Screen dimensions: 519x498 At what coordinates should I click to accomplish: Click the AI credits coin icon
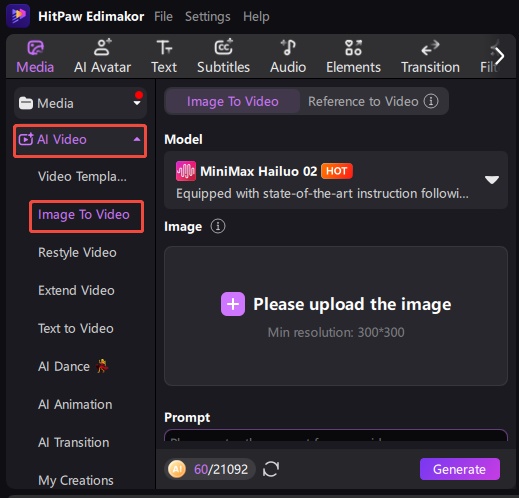pyautogui.click(x=177, y=469)
